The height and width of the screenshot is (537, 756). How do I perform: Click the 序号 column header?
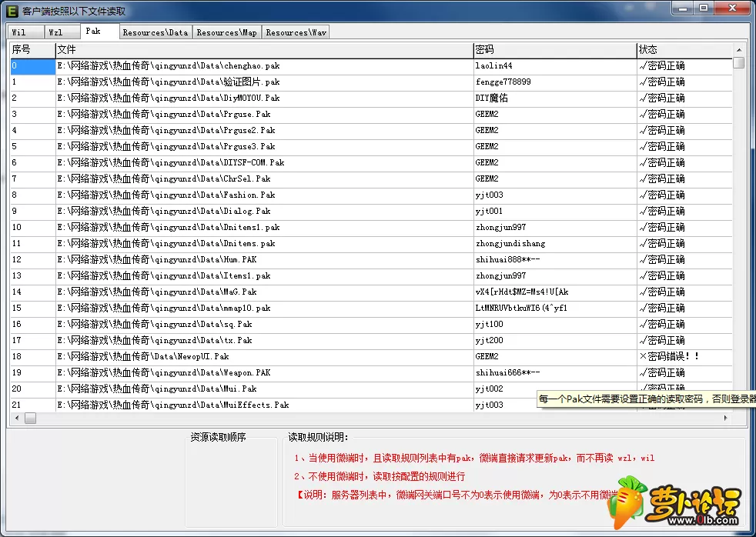tap(33, 49)
